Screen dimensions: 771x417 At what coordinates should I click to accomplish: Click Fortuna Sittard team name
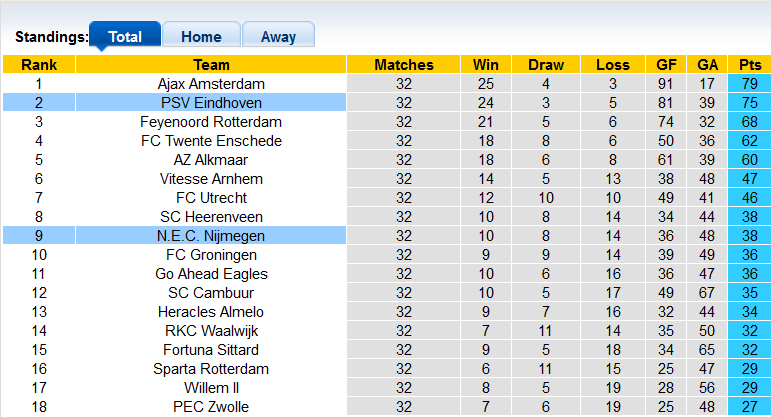pos(211,350)
